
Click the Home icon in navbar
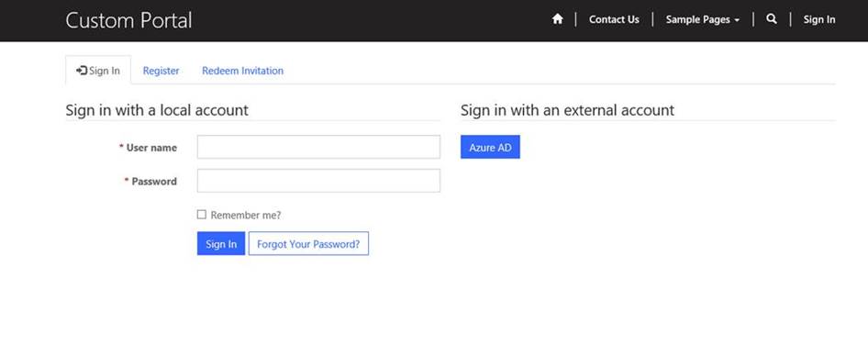coord(558,19)
